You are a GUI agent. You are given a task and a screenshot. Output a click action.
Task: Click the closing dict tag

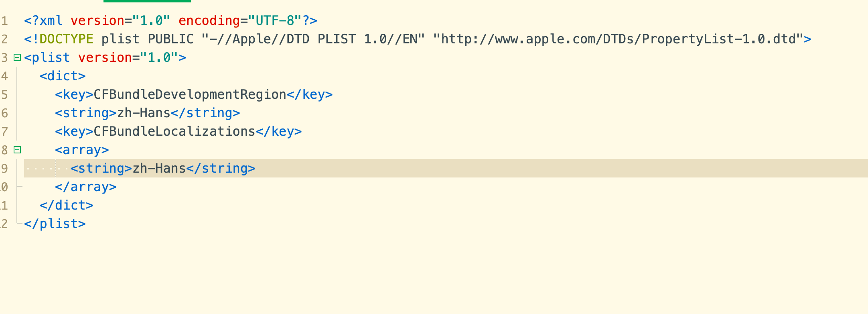click(67, 205)
